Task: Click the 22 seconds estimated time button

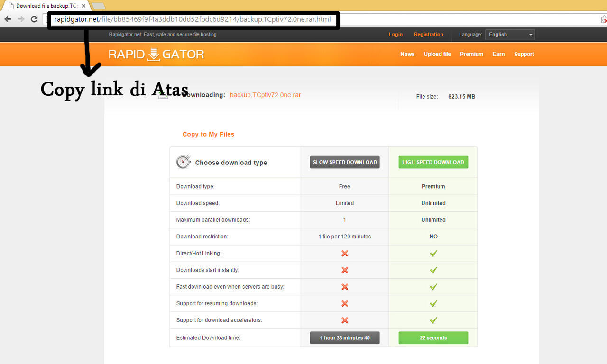Action: pos(433,338)
